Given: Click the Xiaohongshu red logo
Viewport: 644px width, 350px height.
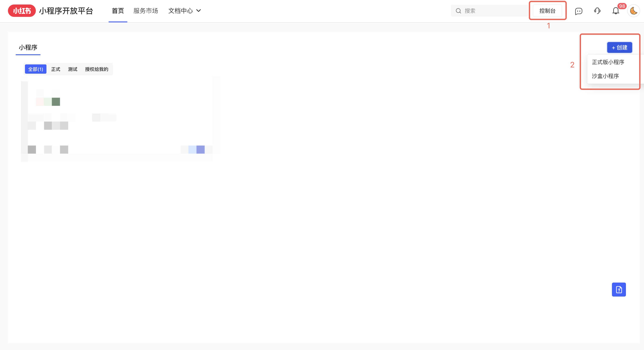Looking at the screenshot, I should point(22,11).
